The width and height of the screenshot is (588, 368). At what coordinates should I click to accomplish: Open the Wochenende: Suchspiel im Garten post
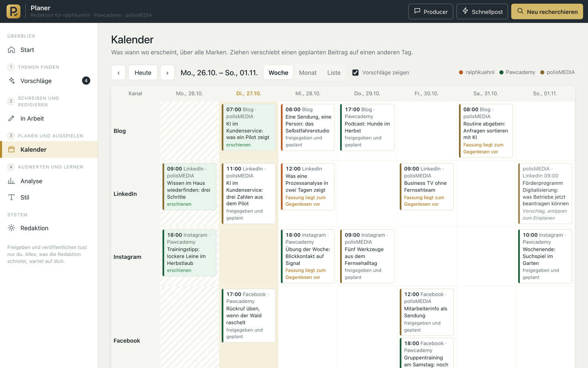545,256
